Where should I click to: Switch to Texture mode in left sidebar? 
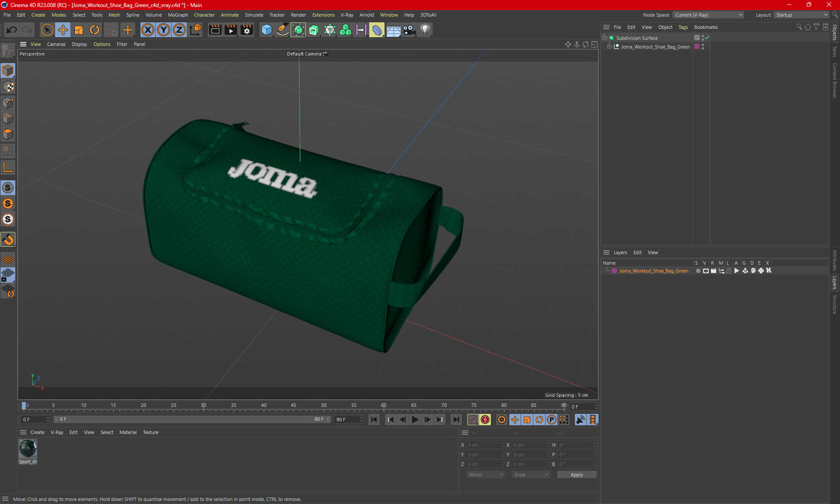[x=8, y=87]
